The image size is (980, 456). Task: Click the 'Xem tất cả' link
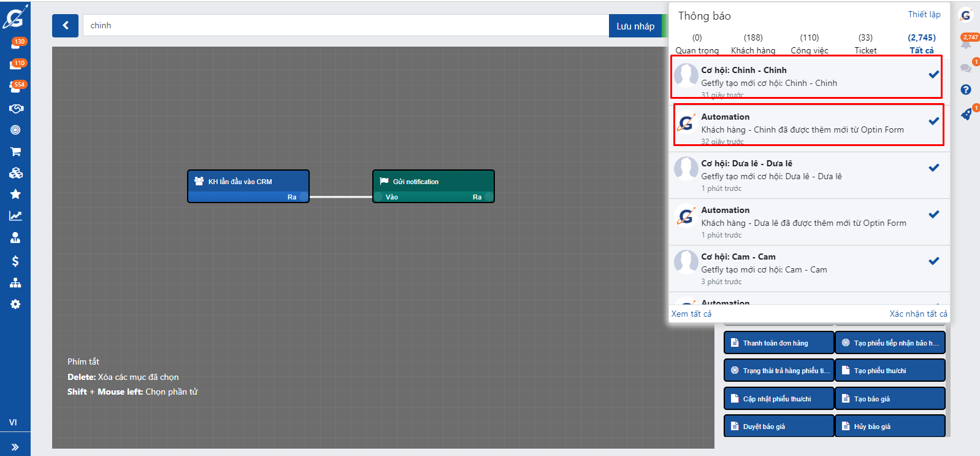[691, 314]
